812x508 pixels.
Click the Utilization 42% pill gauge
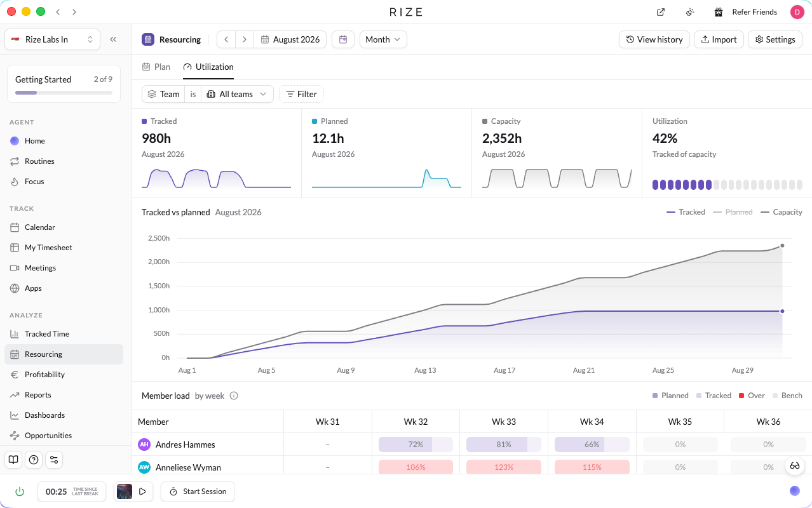[727, 185]
